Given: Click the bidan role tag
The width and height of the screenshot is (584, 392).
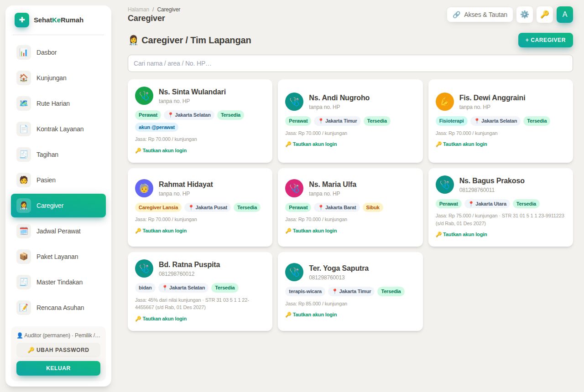Looking at the screenshot, I should [145, 288].
